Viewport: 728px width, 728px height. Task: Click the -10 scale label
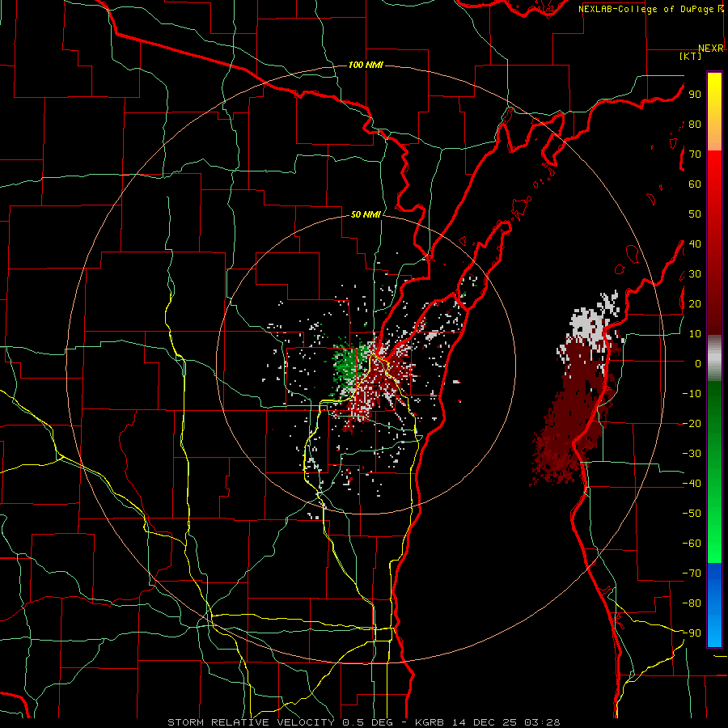click(x=692, y=394)
